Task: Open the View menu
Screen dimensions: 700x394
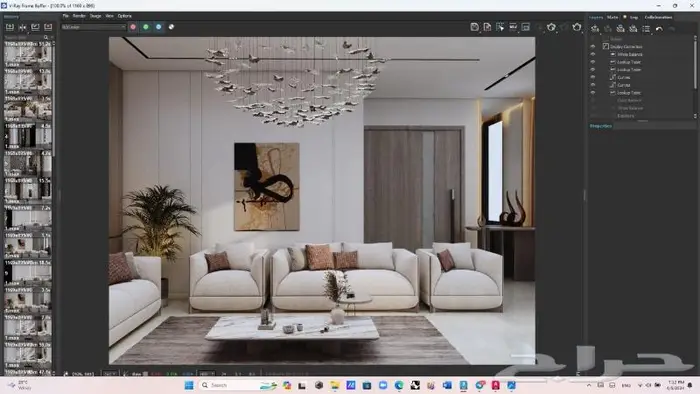Action: coord(109,16)
